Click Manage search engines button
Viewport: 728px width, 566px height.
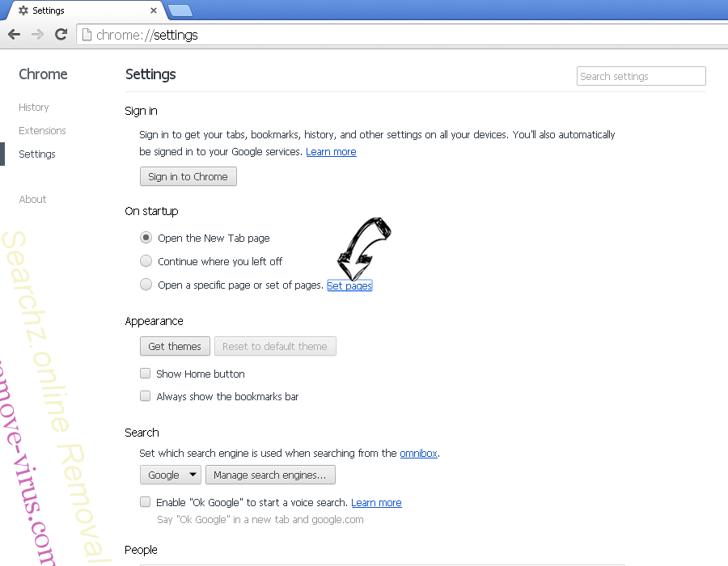pos(270,475)
